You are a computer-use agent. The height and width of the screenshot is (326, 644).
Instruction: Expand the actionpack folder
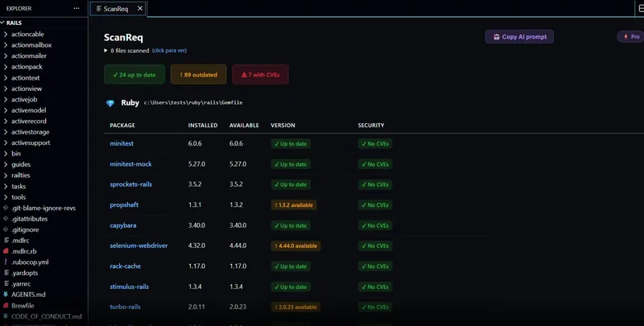tap(27, 67)
